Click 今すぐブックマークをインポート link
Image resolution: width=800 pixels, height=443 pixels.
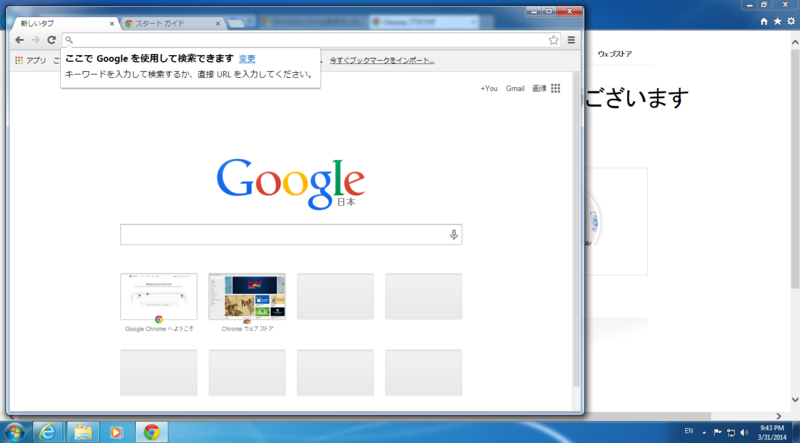382,60
